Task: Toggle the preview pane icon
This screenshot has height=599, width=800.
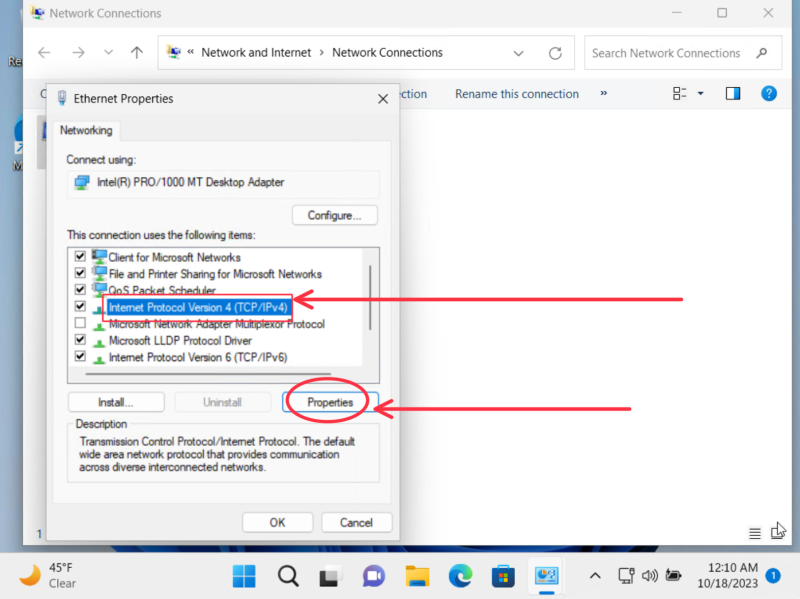Action: coord(733,93)
